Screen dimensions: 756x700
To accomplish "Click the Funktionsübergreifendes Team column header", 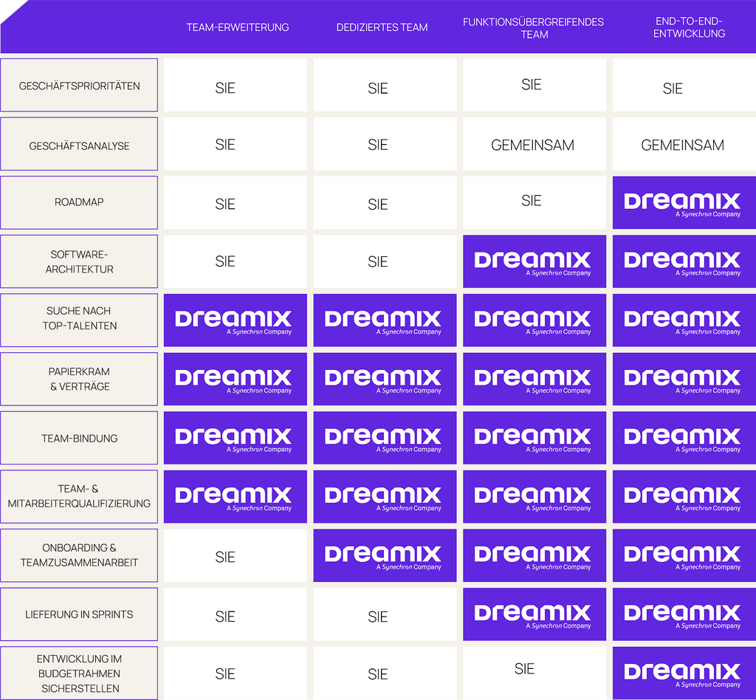I will point(533,28).
